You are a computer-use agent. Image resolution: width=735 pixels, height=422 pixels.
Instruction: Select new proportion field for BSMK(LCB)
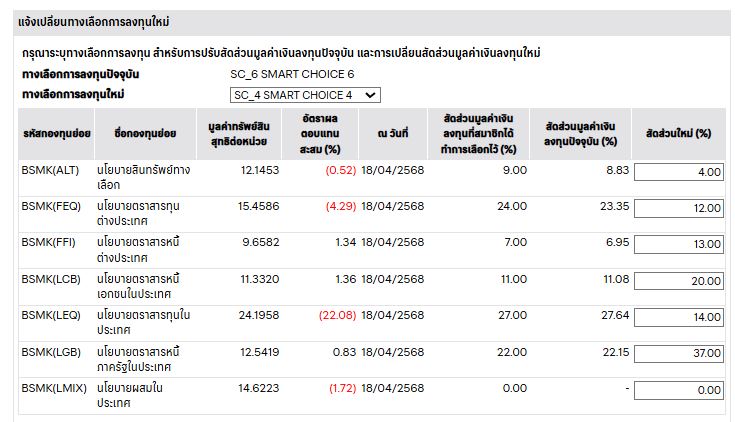[678, 280]
